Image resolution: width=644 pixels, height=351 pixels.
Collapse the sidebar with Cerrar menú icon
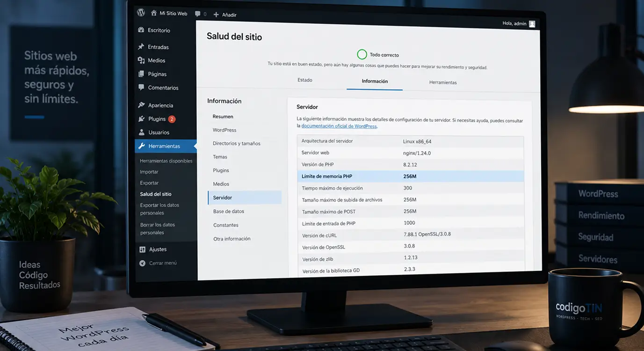coord(142,263)
